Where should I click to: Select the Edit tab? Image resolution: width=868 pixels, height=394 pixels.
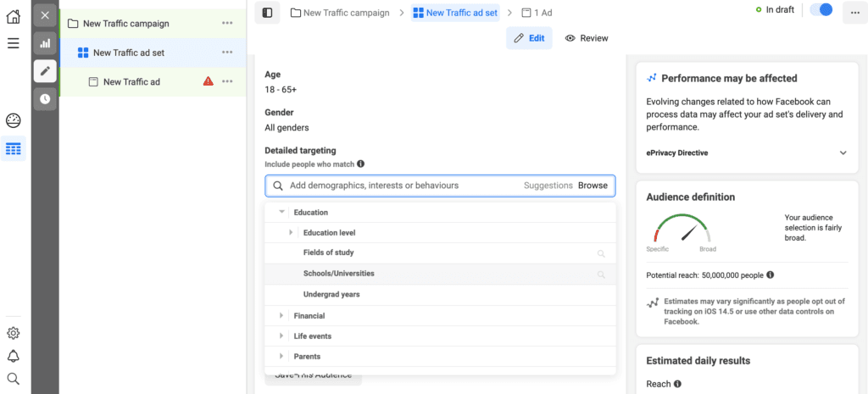[530, 38]
